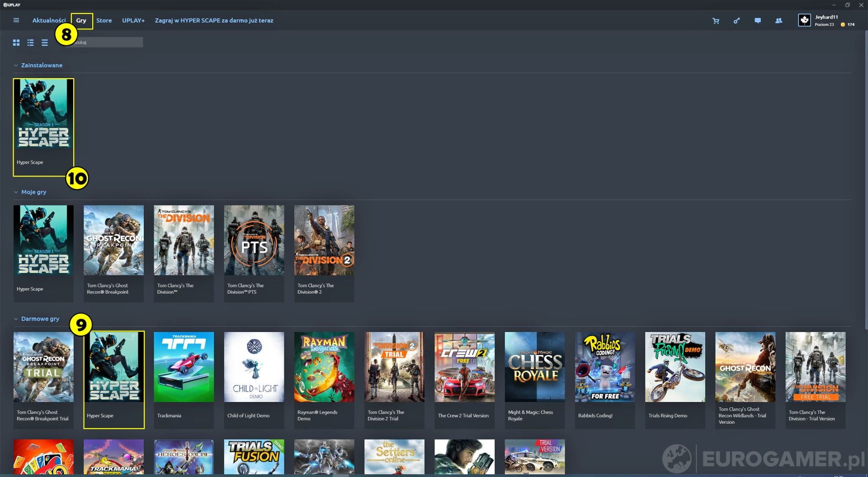Open the UPLAY+ tab
Screen dimensions: 868x477
(x=133, y=20)
